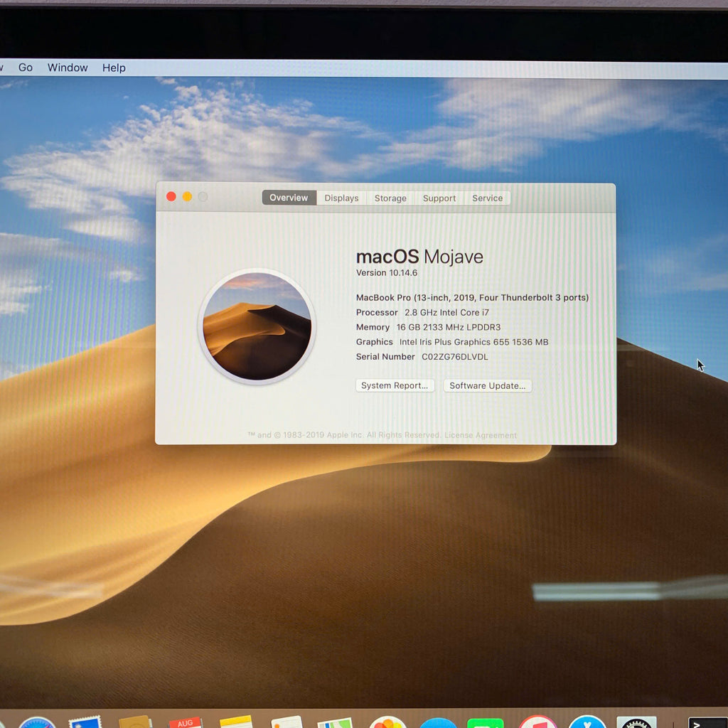Click the Version 10.14.6 text

click(x=386, y=272)
